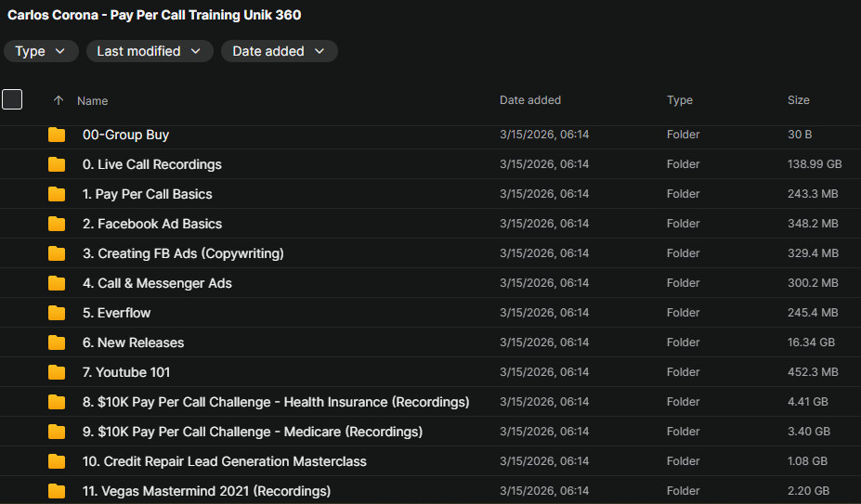
Task: Open Credit Repair Lead Generation Masterclass folder
Action: (x=224, y=461)
